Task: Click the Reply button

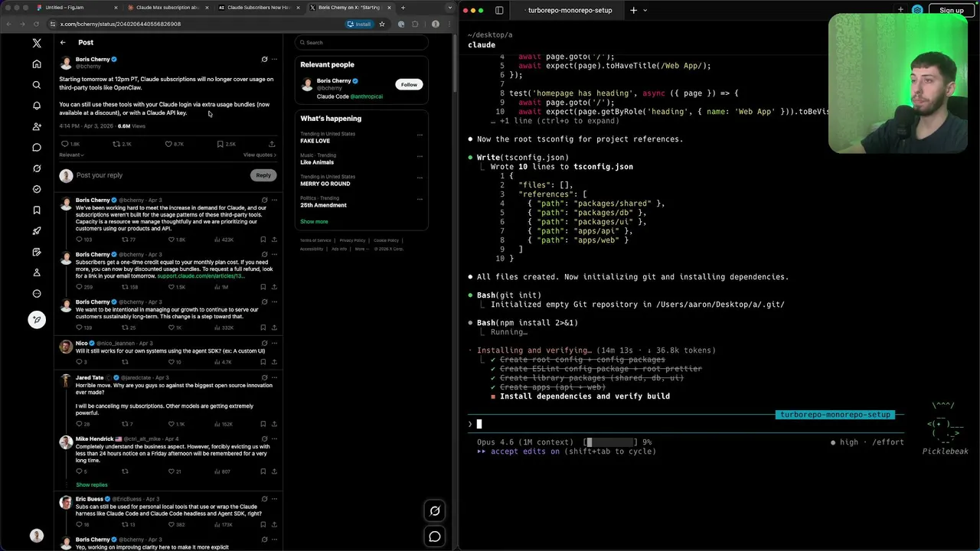Action: pyautogui.click(x=263, y=175)
